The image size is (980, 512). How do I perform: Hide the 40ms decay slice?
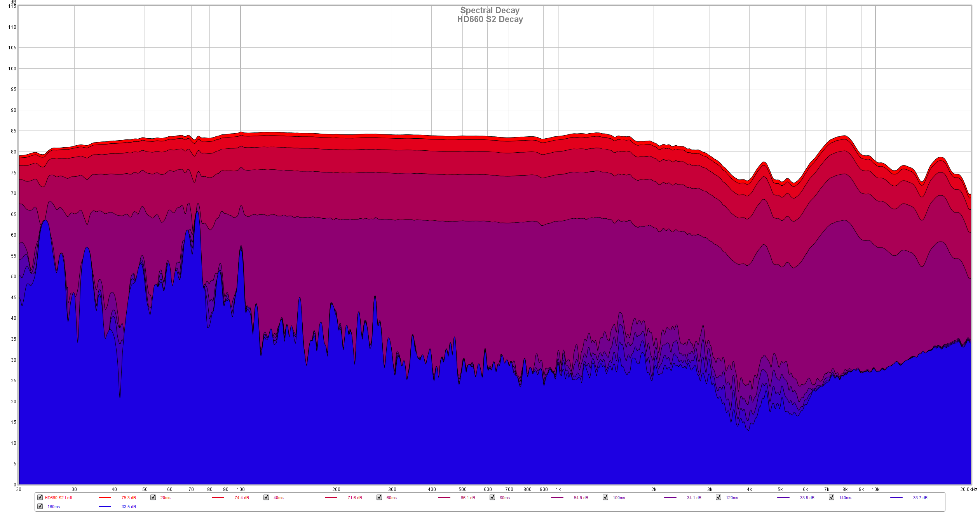266,497
